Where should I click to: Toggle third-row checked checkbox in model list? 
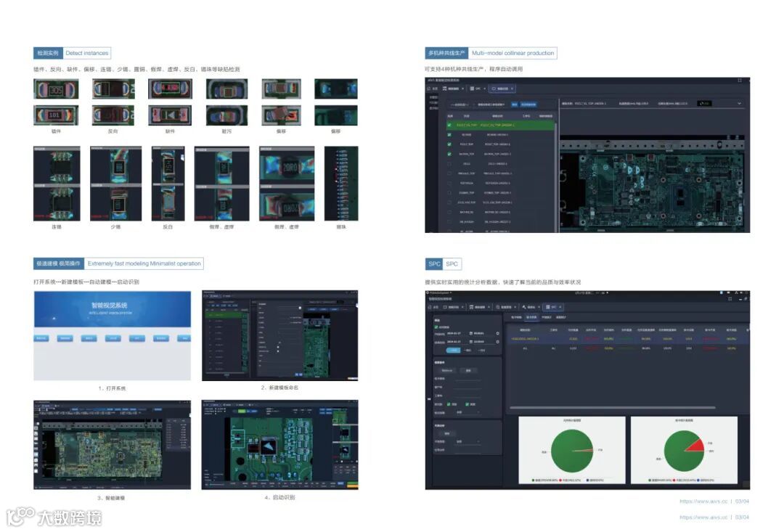click(x=449, y=144)
